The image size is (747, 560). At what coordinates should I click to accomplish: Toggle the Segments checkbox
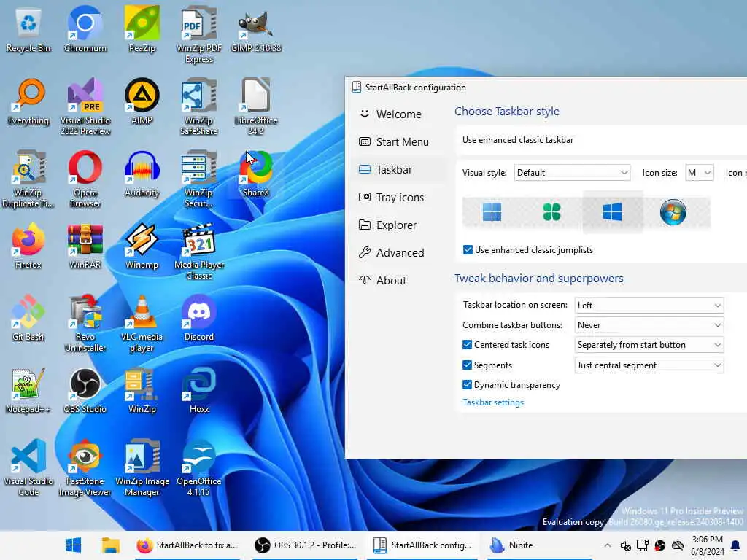pos(468,365)
